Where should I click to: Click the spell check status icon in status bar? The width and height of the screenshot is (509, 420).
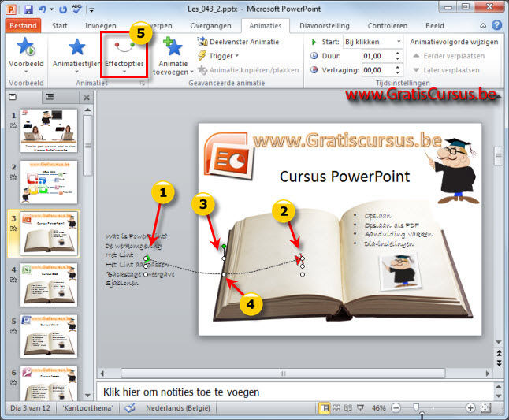[130, 408]
